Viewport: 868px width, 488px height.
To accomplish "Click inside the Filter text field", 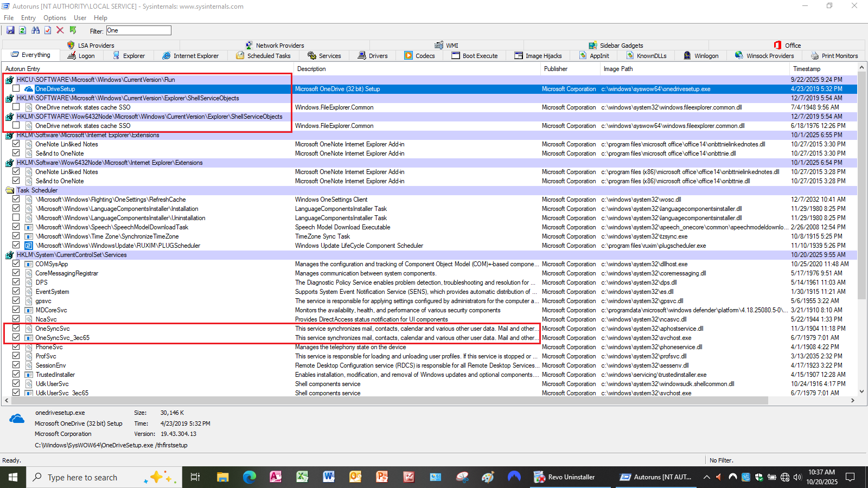I will 138,30.
